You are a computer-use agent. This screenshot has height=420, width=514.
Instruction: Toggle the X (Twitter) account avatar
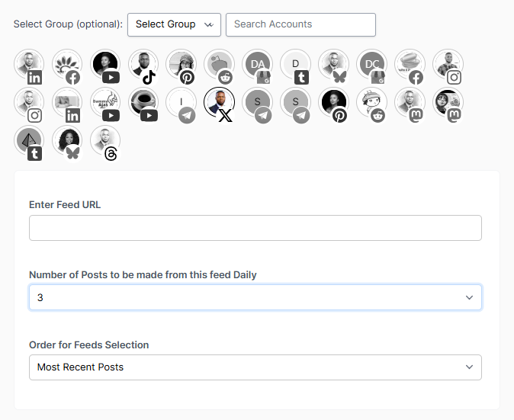point(220,102)
